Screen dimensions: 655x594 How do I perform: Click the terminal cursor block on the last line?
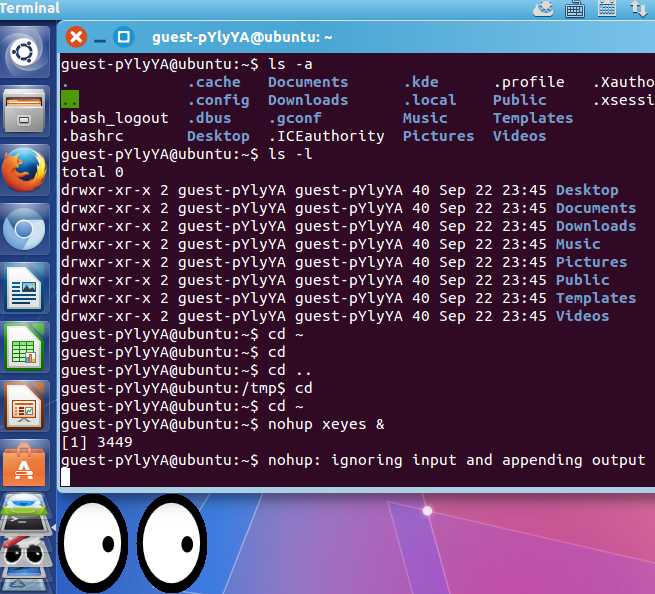point(66,477)
